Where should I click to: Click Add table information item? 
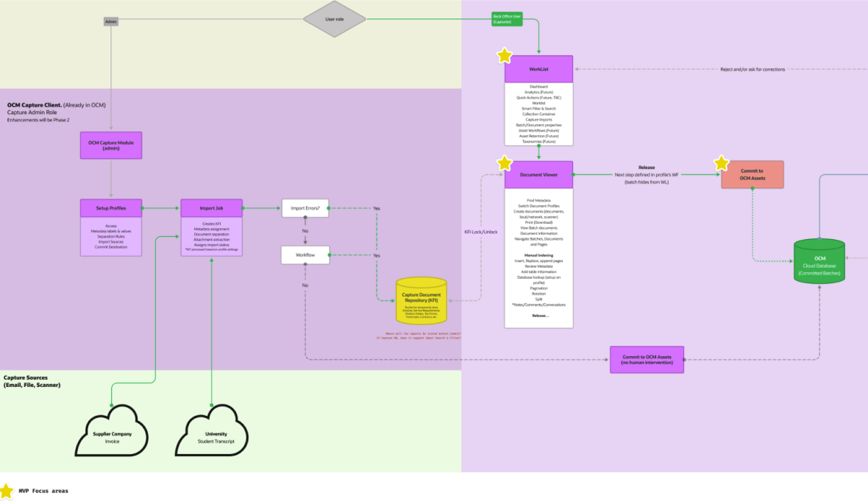[538, 272]
